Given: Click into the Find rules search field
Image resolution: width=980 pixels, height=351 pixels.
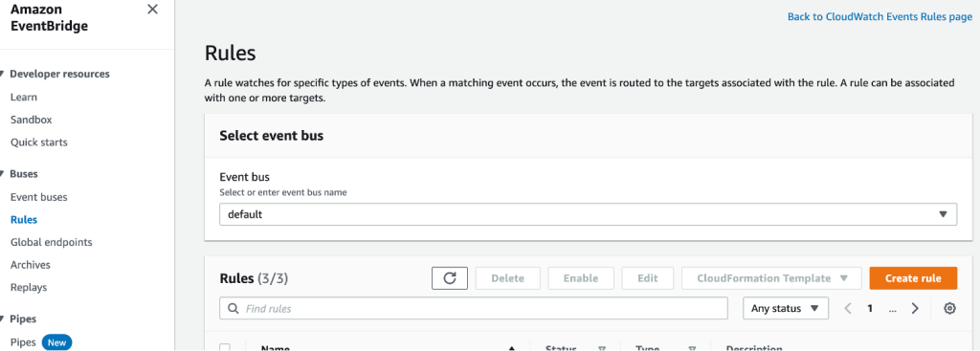Looking at the screenshot, I should 474,309.
